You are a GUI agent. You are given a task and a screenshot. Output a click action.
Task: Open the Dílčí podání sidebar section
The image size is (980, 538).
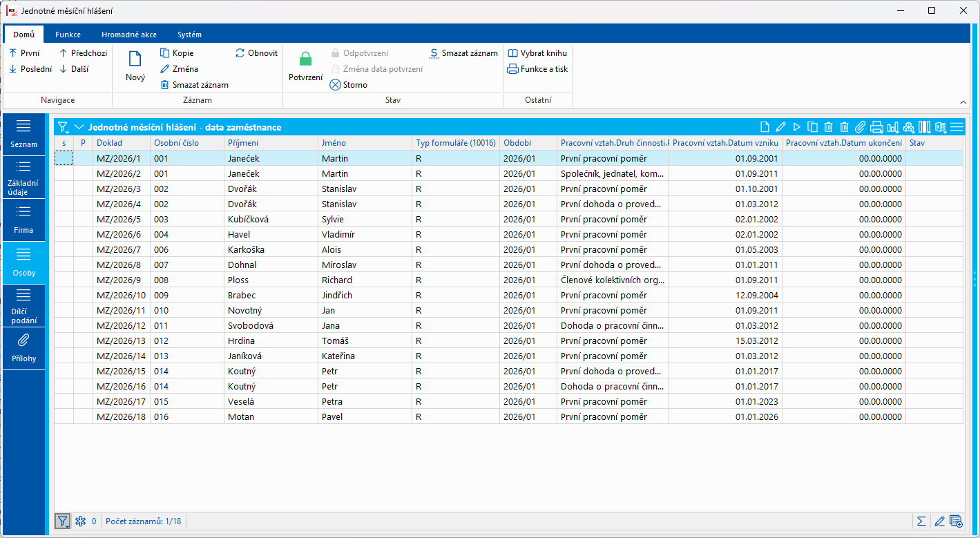(x=23, y=305)
